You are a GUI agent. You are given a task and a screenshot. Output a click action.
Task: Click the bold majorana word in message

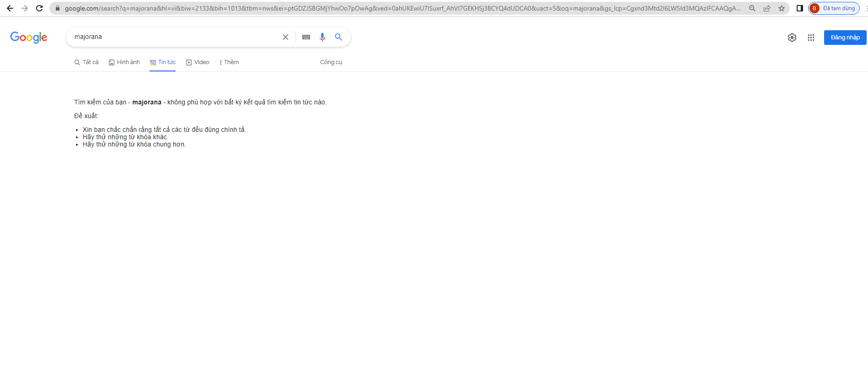(147, 102)
